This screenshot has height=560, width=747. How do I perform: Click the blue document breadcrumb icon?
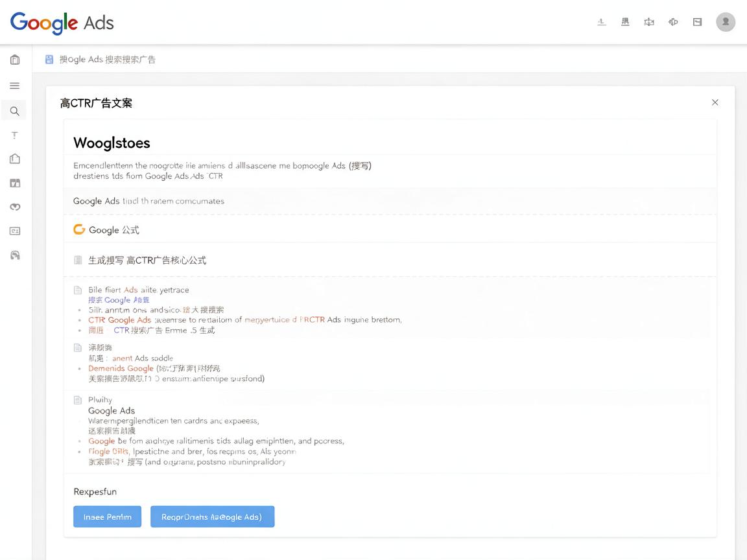click(49, 60)
